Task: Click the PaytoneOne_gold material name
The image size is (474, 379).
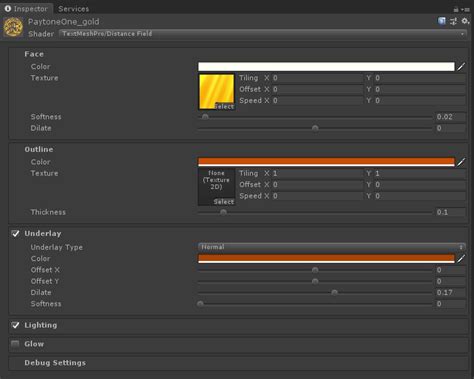Action: click(63, 22)
